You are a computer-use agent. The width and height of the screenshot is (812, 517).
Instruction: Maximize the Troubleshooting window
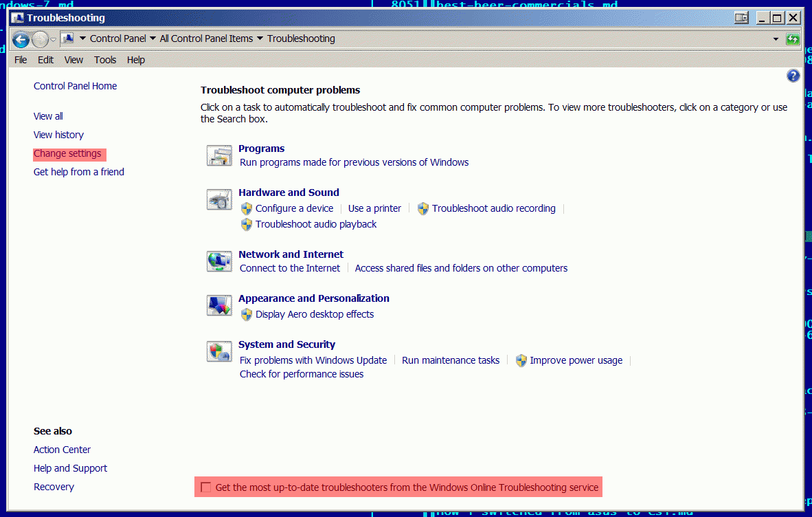[777, 18]
